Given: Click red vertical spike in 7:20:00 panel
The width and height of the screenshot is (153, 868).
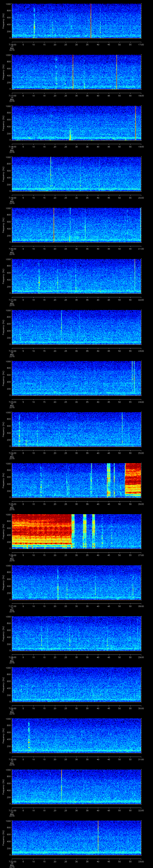Looking at the screenshot, I should (x=54, y=225).
